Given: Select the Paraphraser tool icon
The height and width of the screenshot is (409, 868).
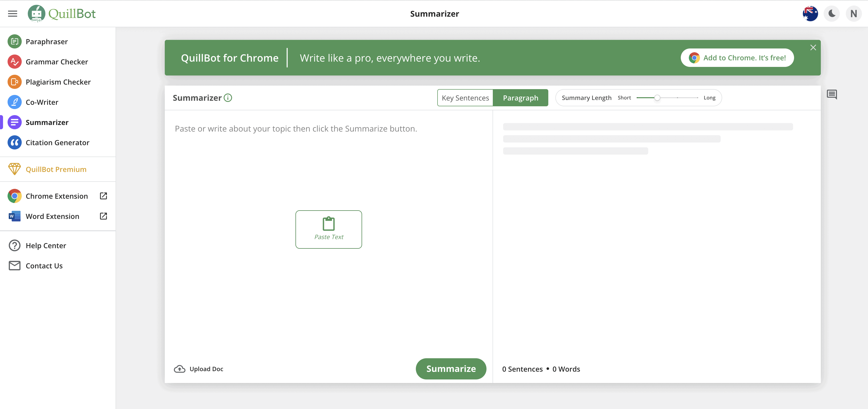Looking at the screenshot, I should tap(14, 41).
